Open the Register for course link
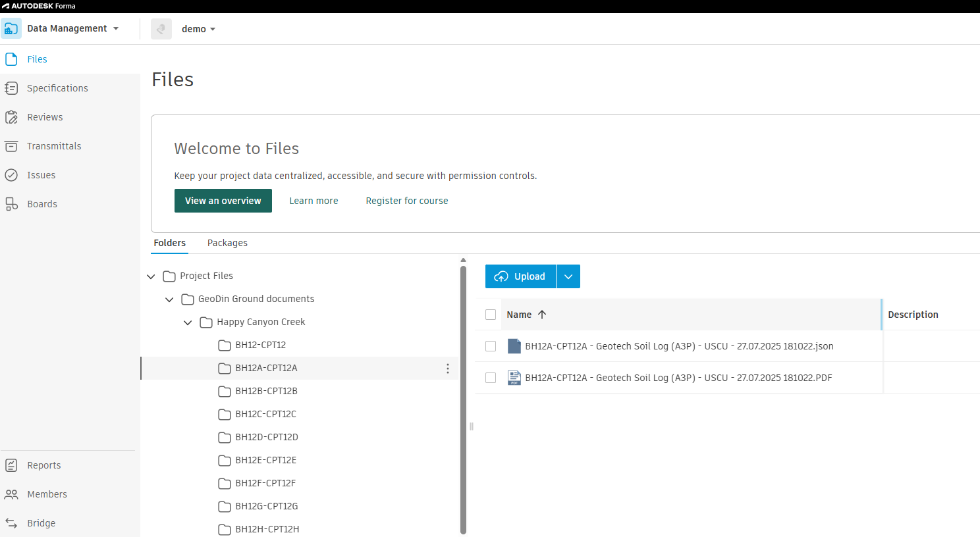The height and width of the screenshot is (537, 980). tap(407, 201)
